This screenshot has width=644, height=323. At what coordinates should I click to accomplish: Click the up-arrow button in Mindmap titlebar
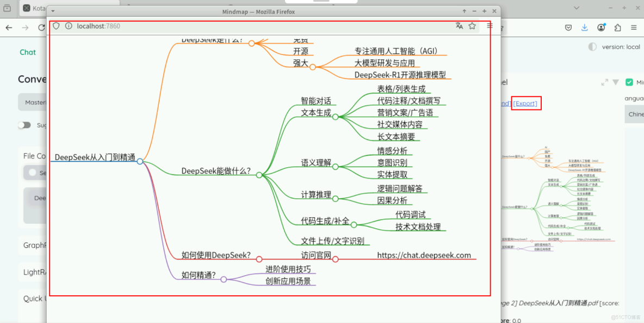tap(465, 11)
